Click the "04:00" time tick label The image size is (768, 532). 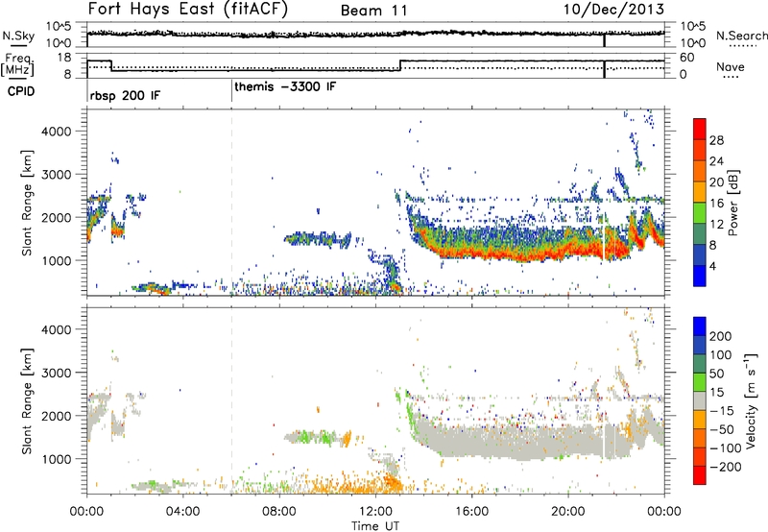coord(183,512)
